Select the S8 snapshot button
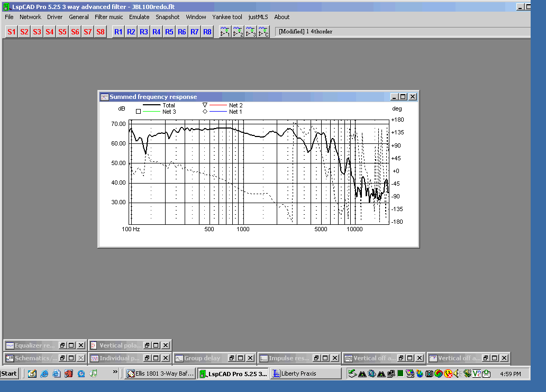546x392 pixels. click(101, 32)
